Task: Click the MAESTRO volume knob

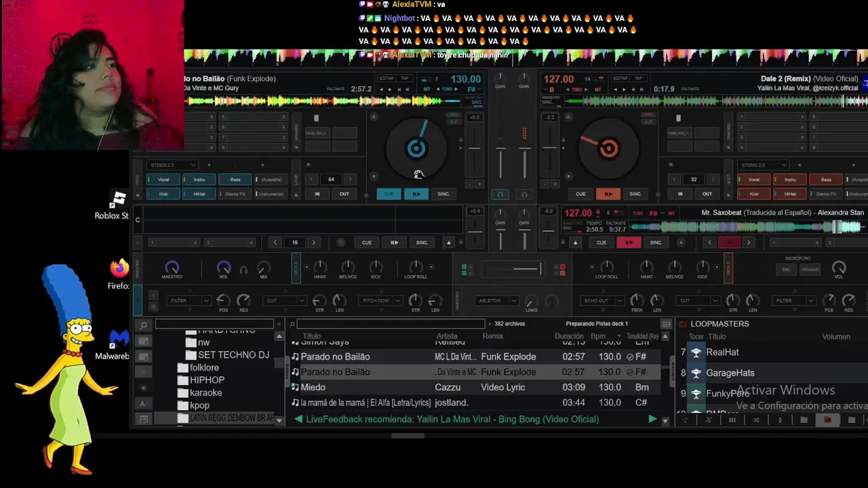Action: click(172, 268)
